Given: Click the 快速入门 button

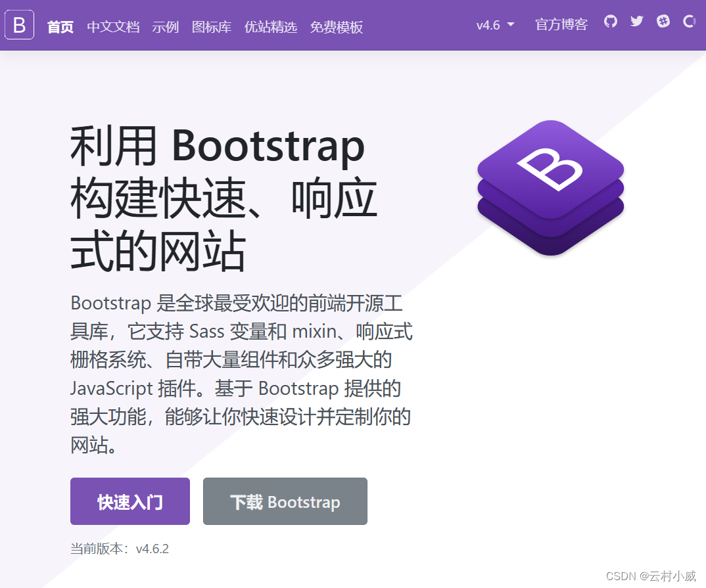Looking at the screenshot, I should [130, 501].
